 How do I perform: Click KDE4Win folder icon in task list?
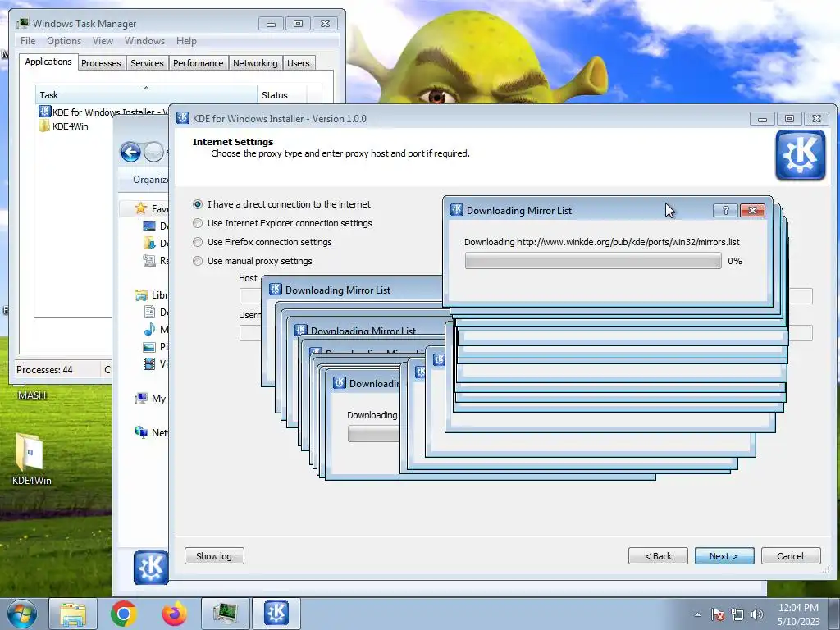pyautogui.click(x=44, y=126)
